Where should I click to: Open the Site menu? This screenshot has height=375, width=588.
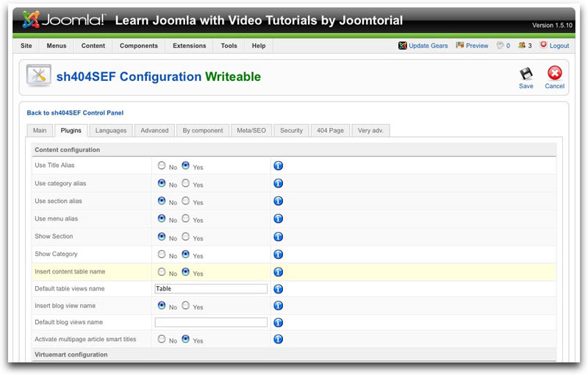click(x=26, y=46)
